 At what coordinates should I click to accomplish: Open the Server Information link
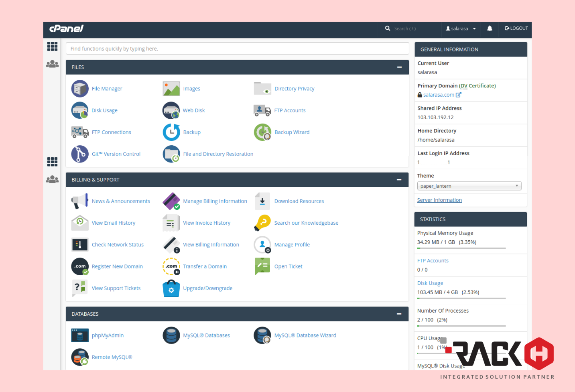(x=439, y=200)
